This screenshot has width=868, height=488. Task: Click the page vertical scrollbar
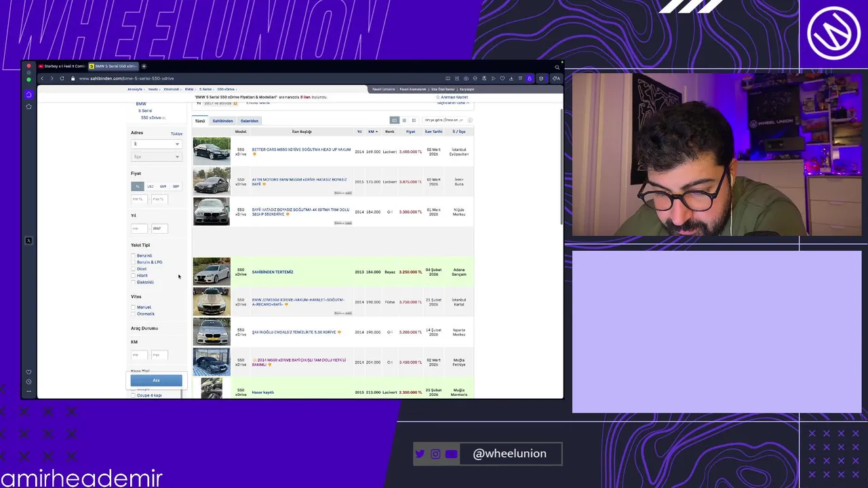[561, 166]
